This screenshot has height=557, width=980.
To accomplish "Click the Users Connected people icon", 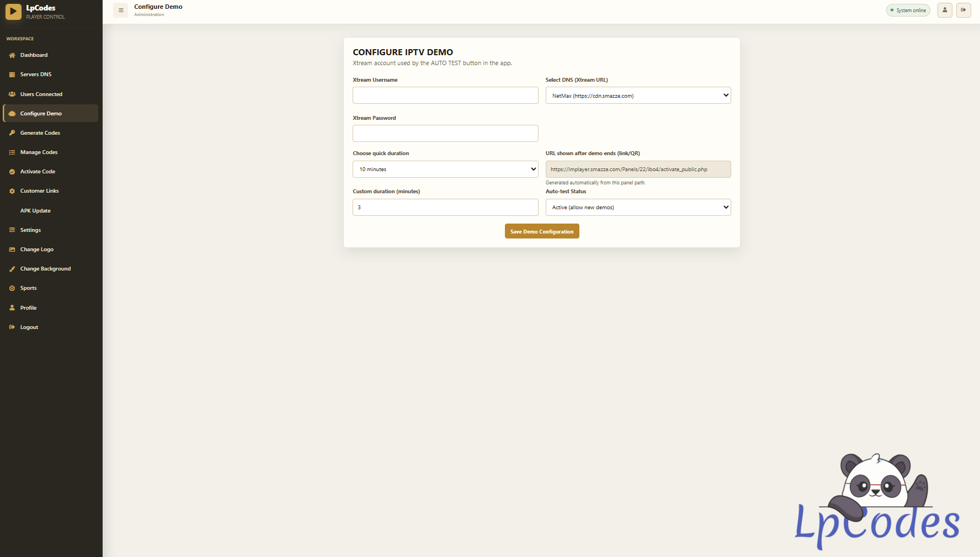I will pos(12,94).
